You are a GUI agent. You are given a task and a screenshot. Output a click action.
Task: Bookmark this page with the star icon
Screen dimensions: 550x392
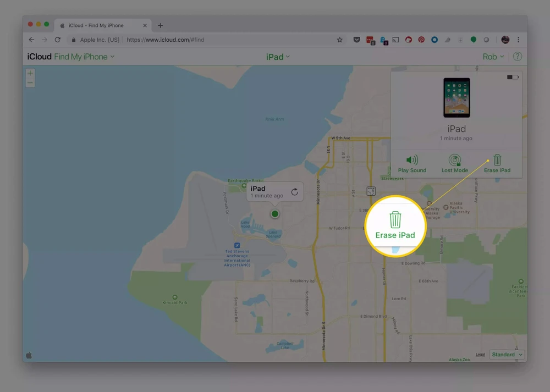click(x=340, y=40)
